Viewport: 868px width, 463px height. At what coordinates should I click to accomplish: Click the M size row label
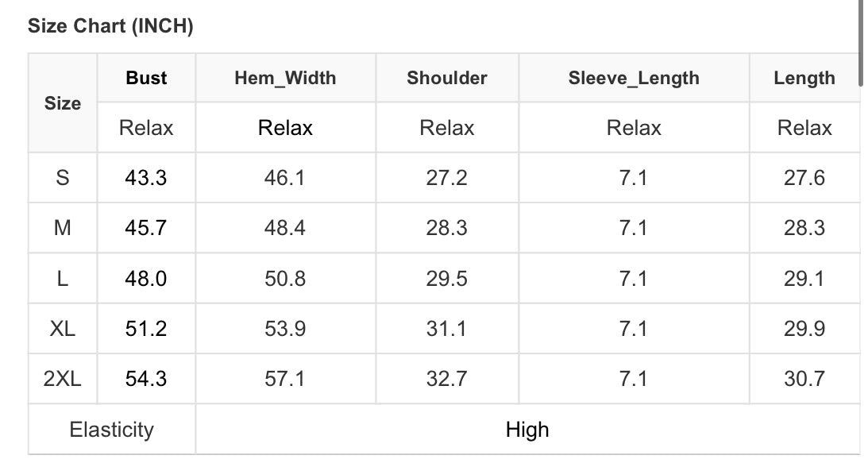(x=63, y=228)
